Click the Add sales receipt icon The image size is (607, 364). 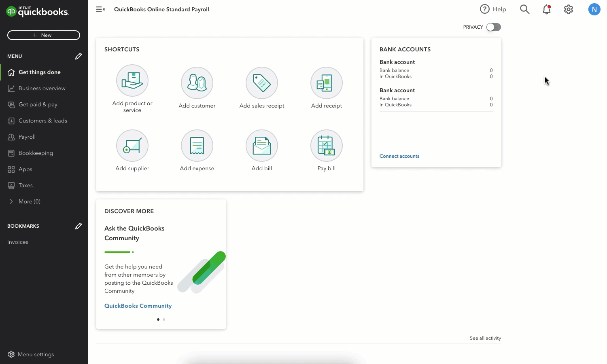click(262, 83)
